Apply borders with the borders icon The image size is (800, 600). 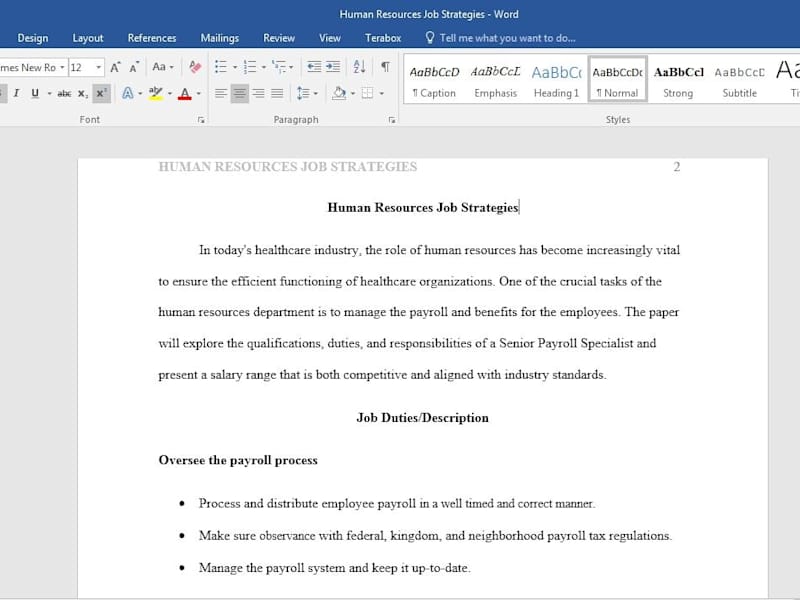pyautogui.click(x=367, y=93)
